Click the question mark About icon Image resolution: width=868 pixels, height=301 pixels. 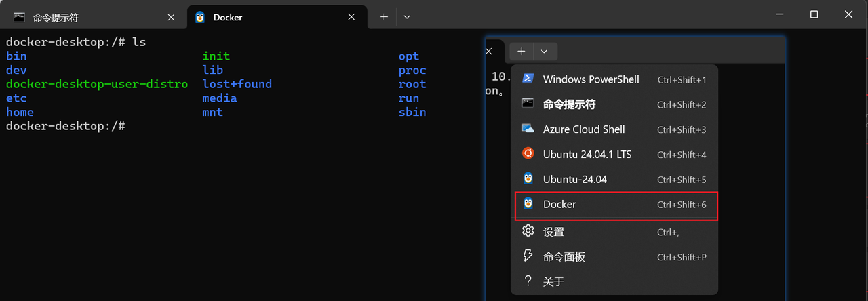pos(528,281)
